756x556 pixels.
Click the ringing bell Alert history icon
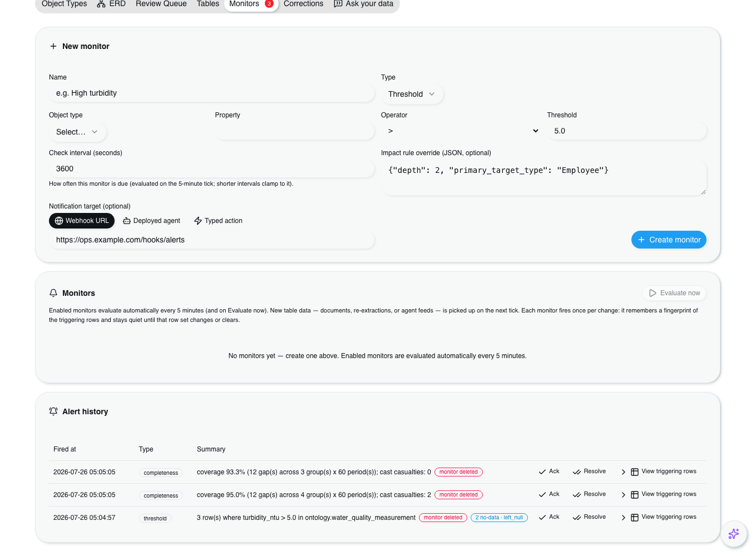pyautogui.click(x=53, y=411)
